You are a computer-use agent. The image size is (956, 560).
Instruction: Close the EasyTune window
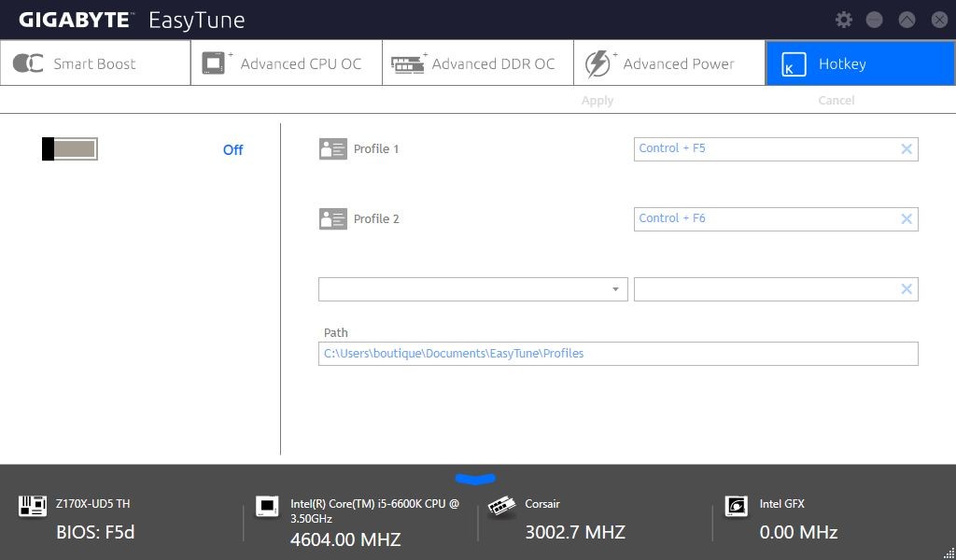[x=939, y=21]
